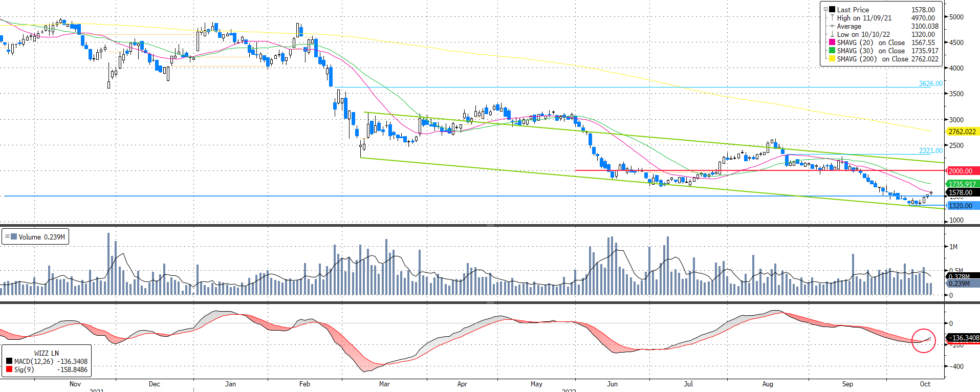This screenshot has height=392, width=980.
Task: Click the yellow SMAVG (200) color swatch
Action: (832, 59)
